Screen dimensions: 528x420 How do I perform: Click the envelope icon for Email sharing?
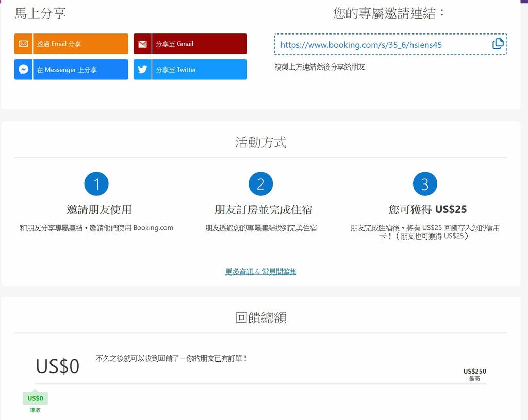tap(23, 44)
